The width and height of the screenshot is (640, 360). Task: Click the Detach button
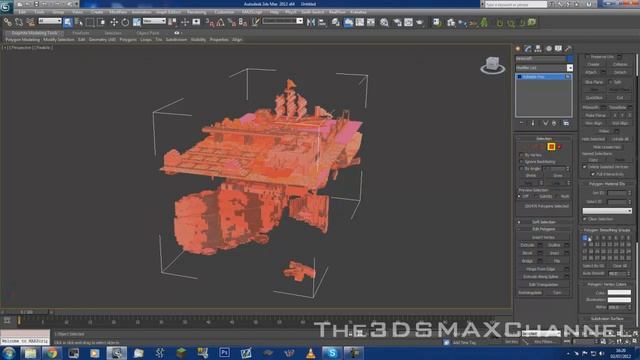(620, 72)
